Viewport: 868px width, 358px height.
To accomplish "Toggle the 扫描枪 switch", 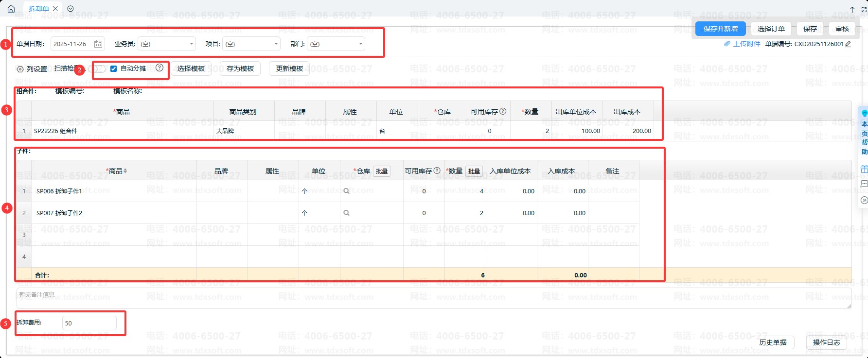I will [x=99, y=69].
